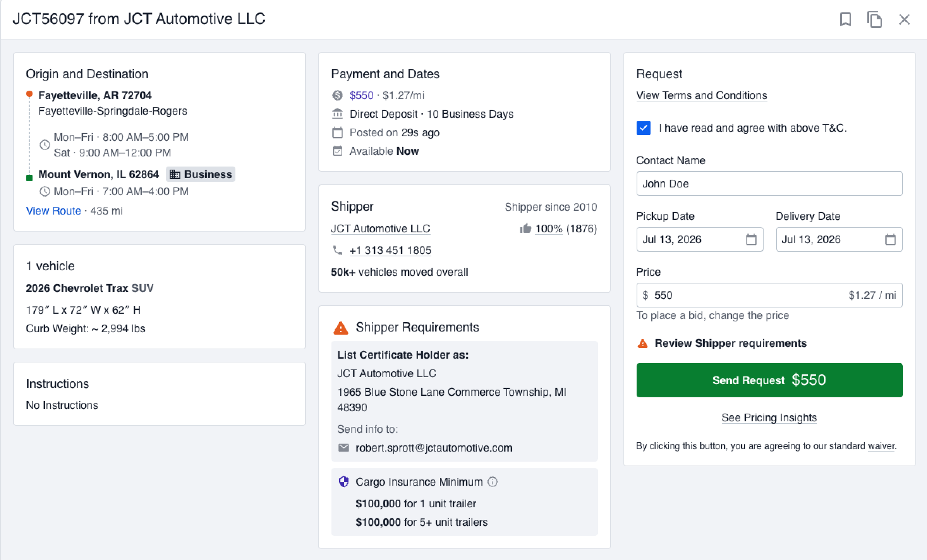Click the calendar icon beside Posted on

(338, 132)
